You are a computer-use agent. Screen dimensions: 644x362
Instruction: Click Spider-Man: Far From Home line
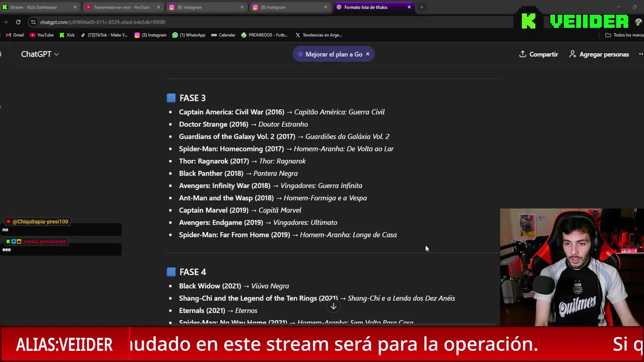coord(288,235)
